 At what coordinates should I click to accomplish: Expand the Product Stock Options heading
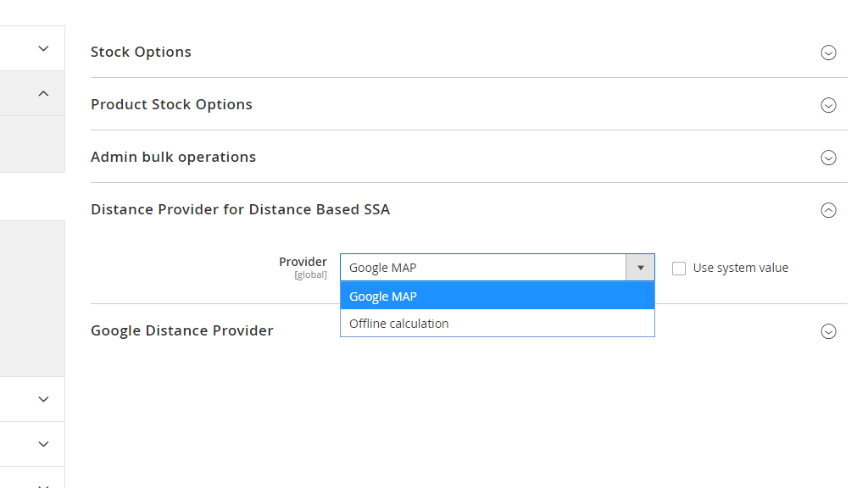pyautogui.click(x=171, y=104)
